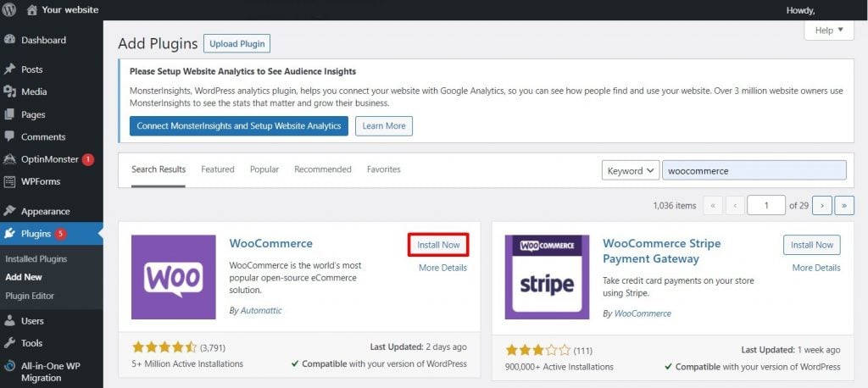Open Plugin Editor submenu item
Viewport: 868px width, 388px height.
30,296
